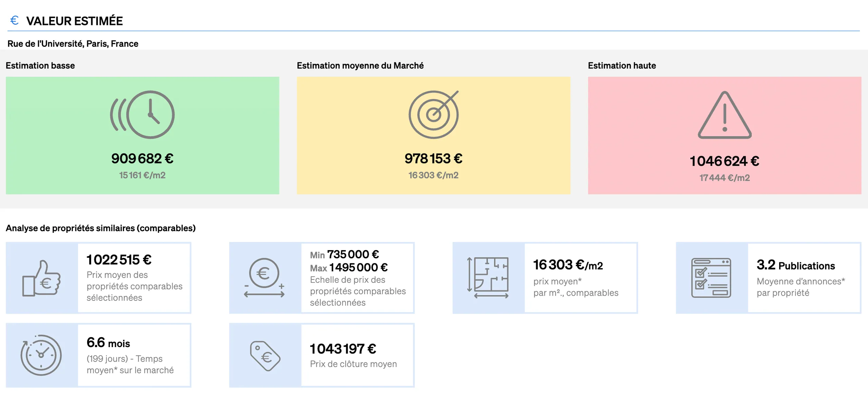
Task: Click address Rue de l'Université, Paris, France
Action: (73, 44)
